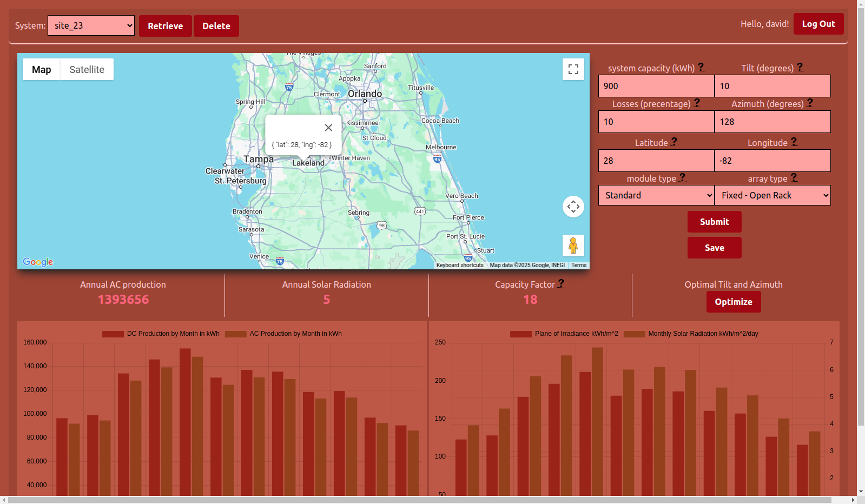Switch to Map view tab

tap(42, 69)
